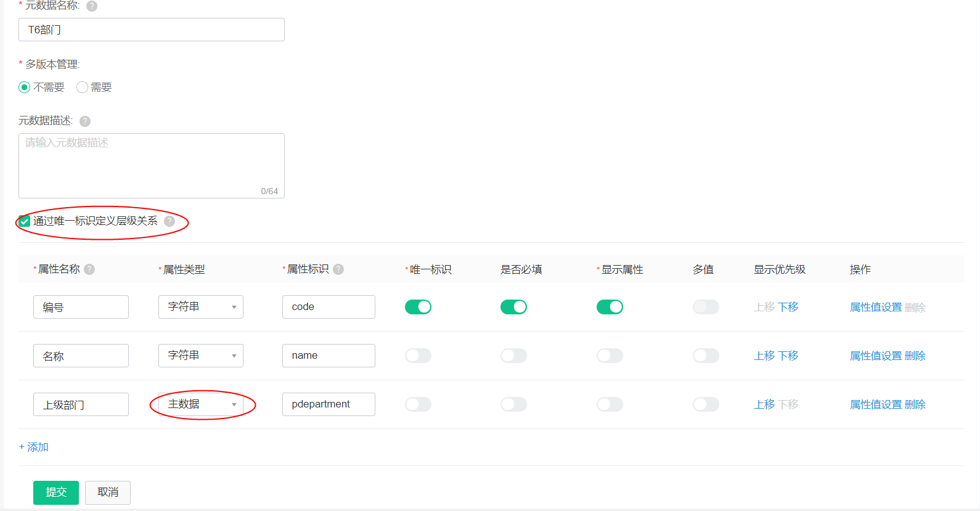
Task: Click 属性名称 field containing 名称
Action: coord(81,356)
